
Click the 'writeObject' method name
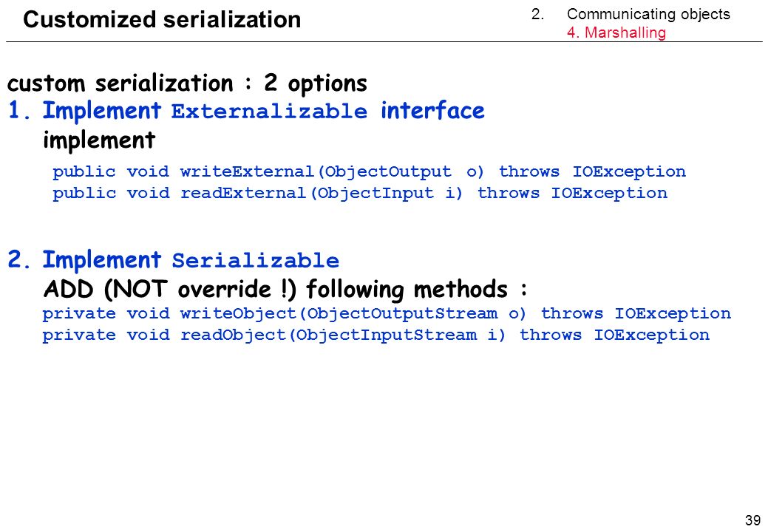point(238,313)
